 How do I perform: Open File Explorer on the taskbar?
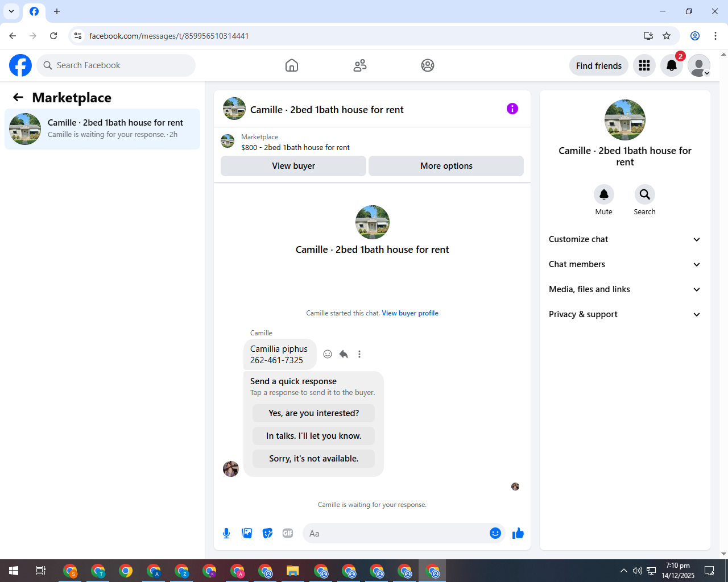[293, 571]
